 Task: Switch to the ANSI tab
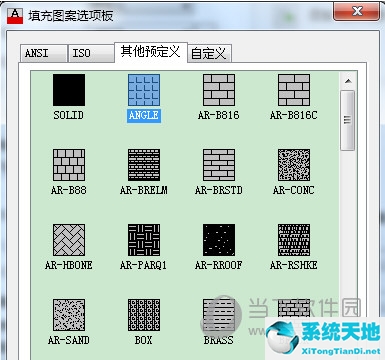pos(43,53)
